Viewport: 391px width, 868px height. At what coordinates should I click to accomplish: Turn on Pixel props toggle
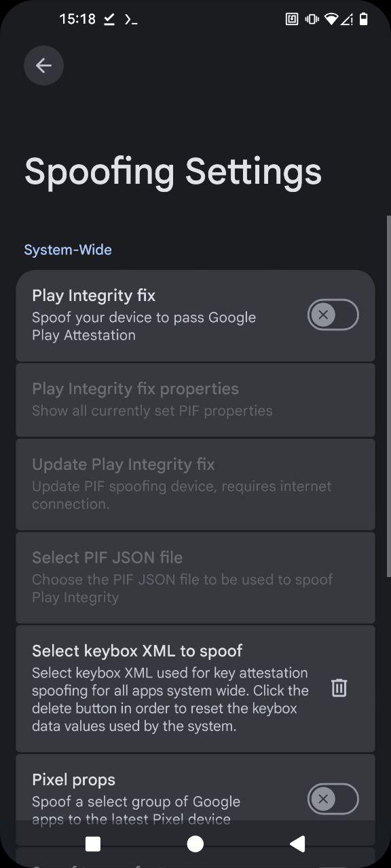(333, 799)
